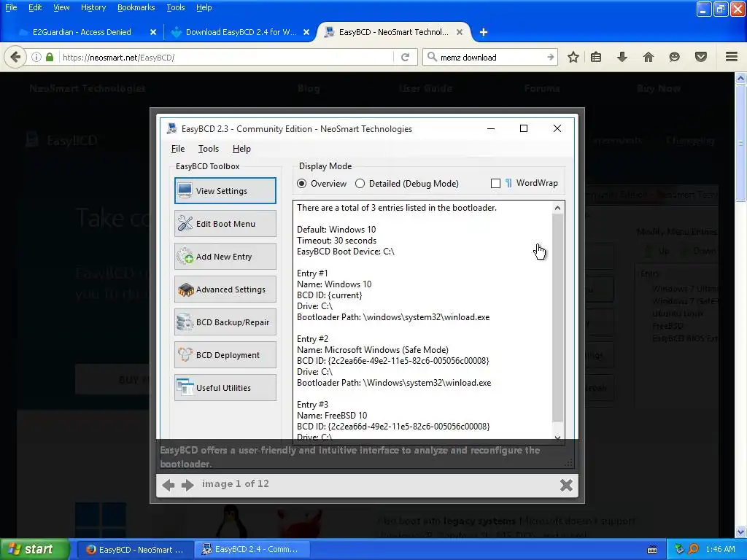Show previous image in lightbox
This screenshot has height=560, width=747.
click(x=169, y=485)
